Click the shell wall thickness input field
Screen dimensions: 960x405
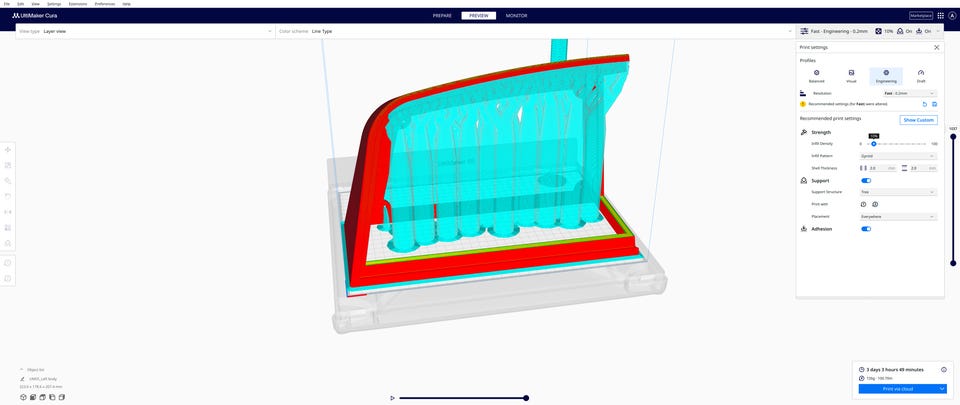(882, 168)
